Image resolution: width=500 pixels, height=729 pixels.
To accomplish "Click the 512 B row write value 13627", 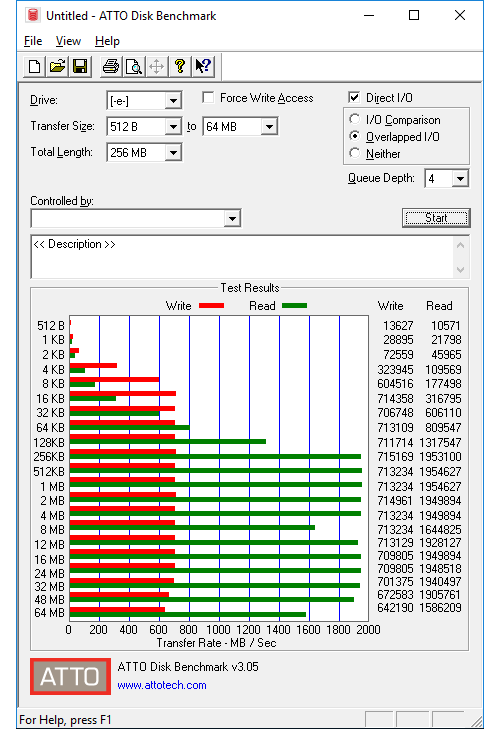I will point(398,325).
